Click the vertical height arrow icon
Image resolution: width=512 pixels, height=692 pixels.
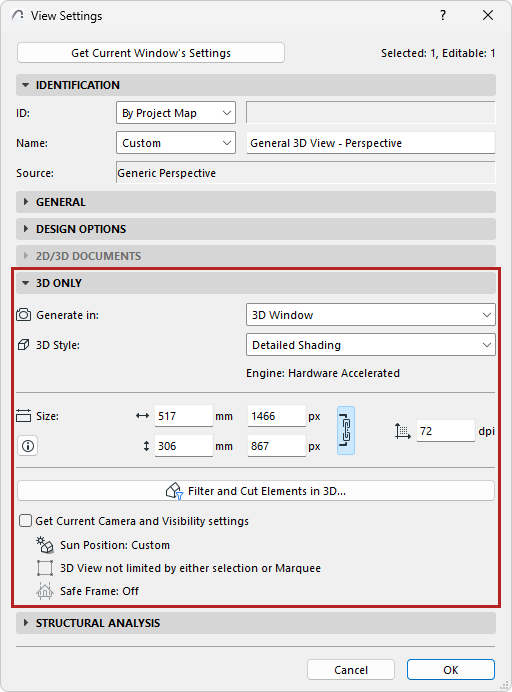146,446
